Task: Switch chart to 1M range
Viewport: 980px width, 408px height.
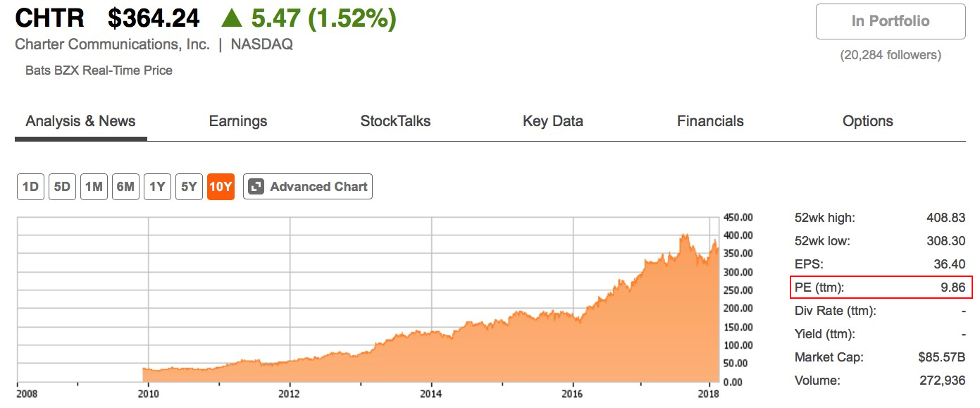Action: click(94, 187)
